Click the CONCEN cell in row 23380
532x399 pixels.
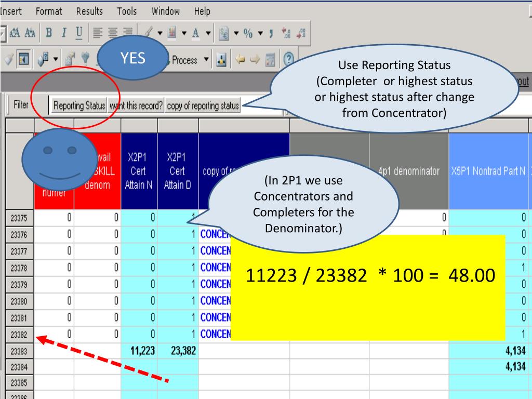click(x=215, y=301)
